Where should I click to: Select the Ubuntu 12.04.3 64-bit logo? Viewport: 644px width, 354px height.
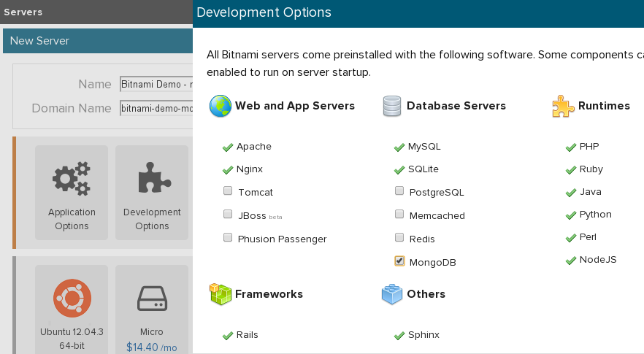(72, 298)
